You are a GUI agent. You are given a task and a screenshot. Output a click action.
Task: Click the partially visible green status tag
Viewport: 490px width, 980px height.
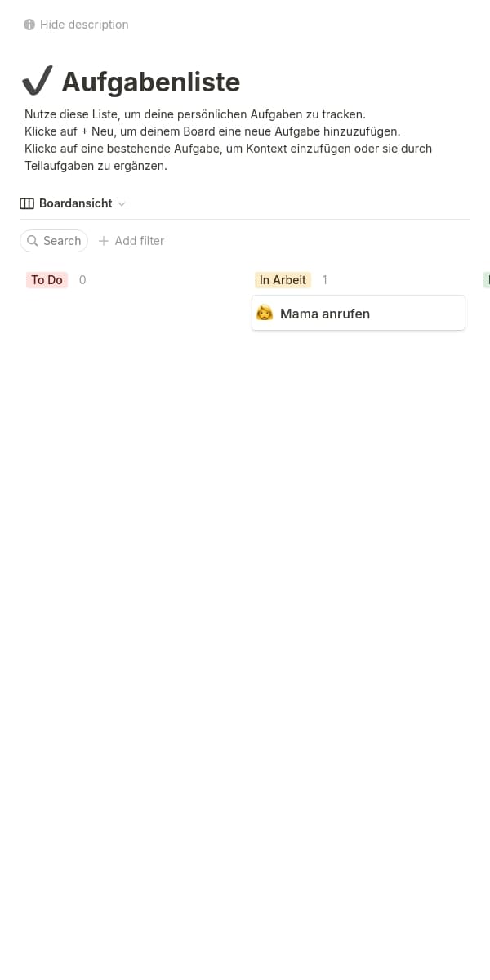(487, 280)
